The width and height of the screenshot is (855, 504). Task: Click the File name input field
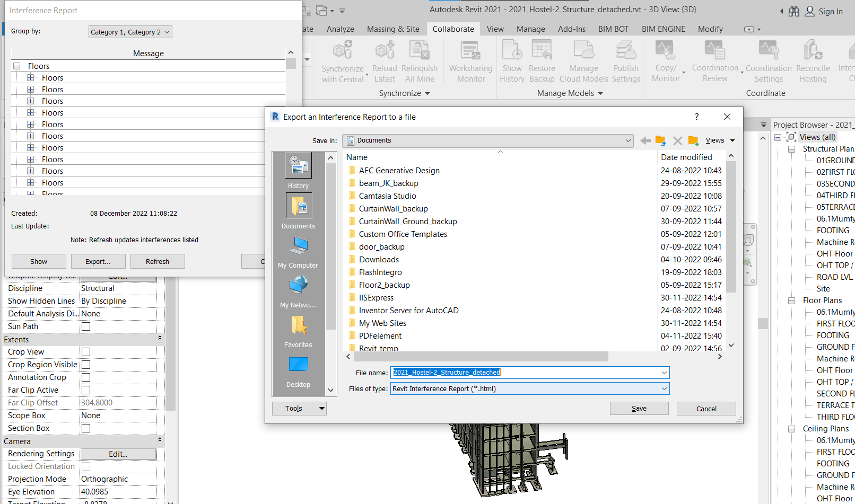coord(530,373)
